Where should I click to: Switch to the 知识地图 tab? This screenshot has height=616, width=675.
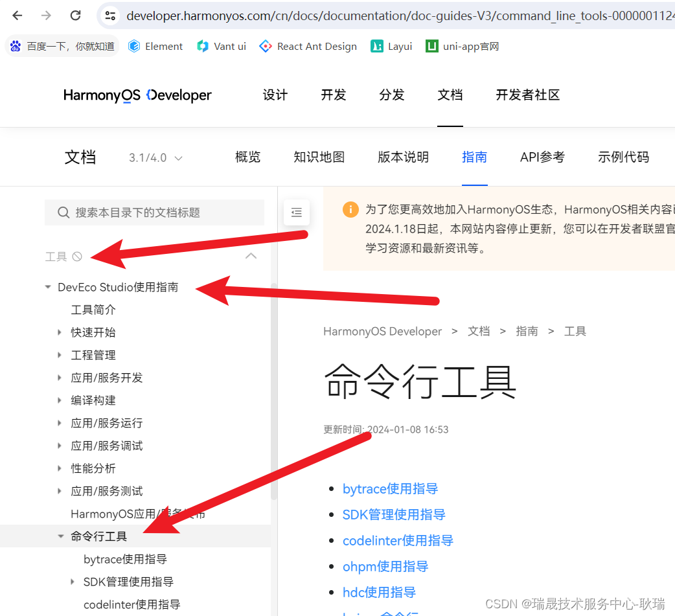pos(319,157)
